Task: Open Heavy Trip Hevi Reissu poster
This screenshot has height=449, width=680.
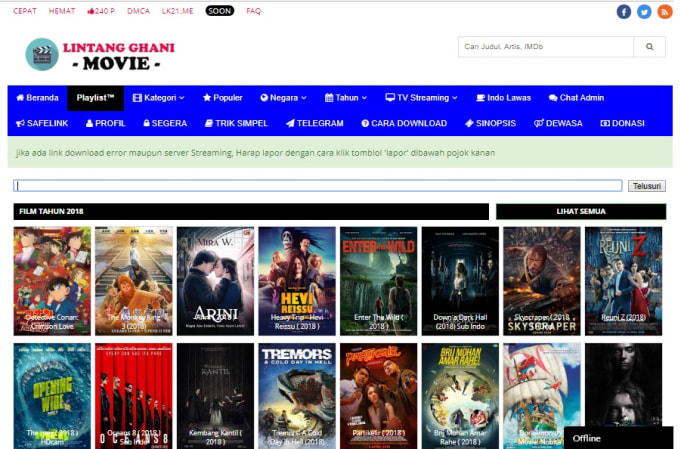Action: [297, 281]
